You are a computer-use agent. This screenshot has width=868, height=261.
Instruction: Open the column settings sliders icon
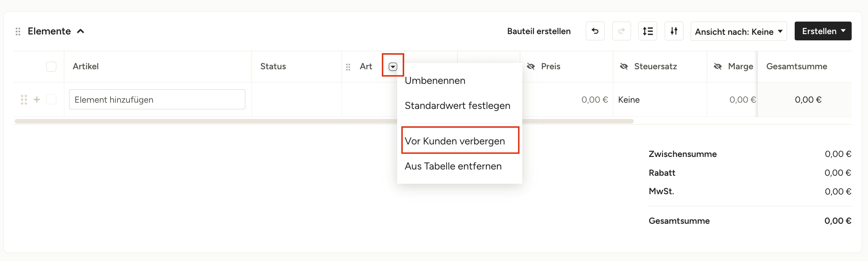tap(674, 31)
